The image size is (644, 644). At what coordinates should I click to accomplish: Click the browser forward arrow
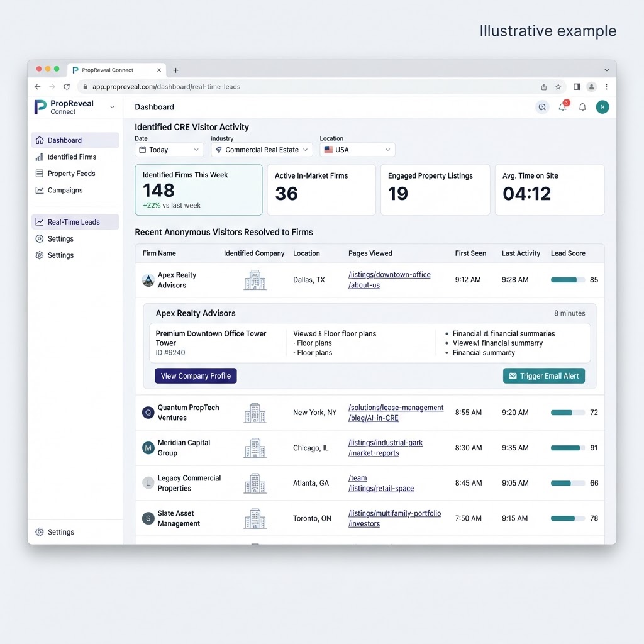(x=52, y=87)
